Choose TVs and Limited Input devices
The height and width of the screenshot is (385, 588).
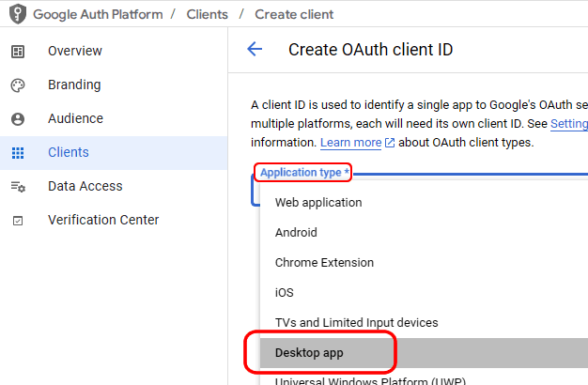click(424, 322)
